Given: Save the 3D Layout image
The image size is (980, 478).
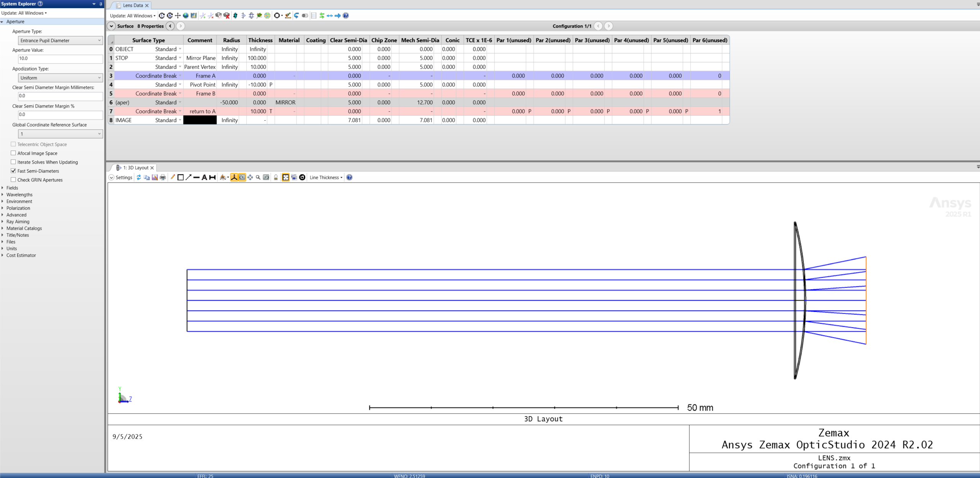Looking at the screenshot, I should (155, 177).
